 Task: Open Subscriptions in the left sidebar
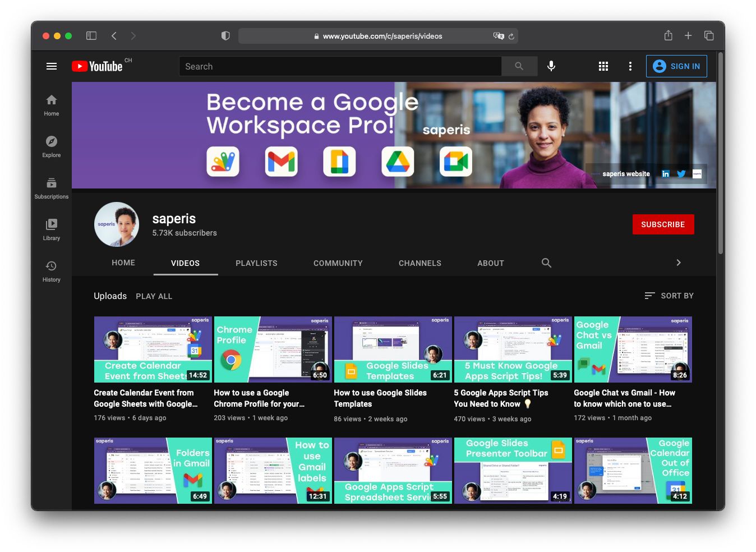52,188
